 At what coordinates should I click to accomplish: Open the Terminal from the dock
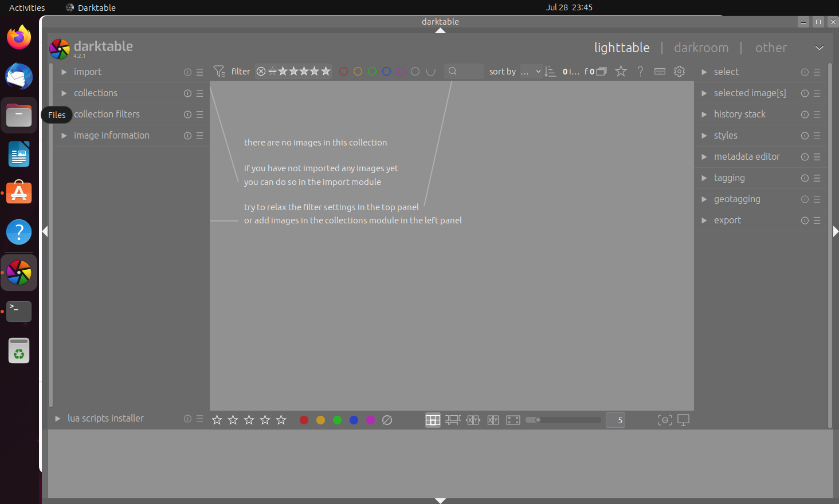point(19,311)
